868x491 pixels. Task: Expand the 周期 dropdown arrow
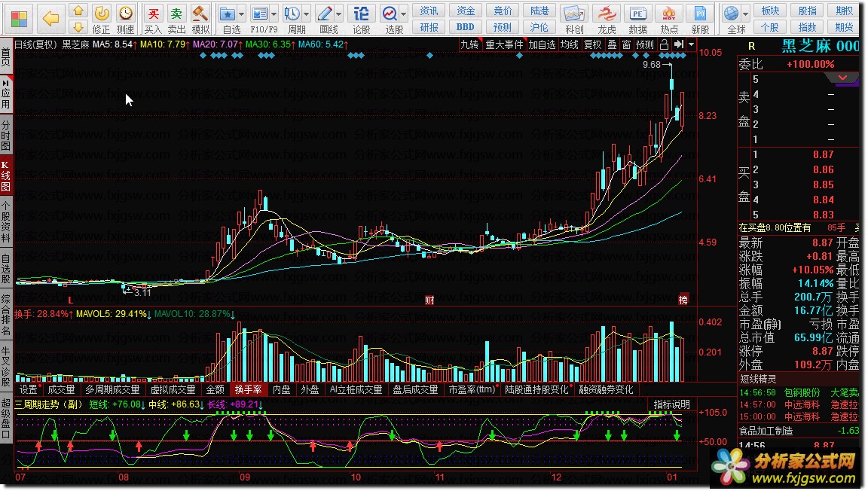tap(306, 14)
